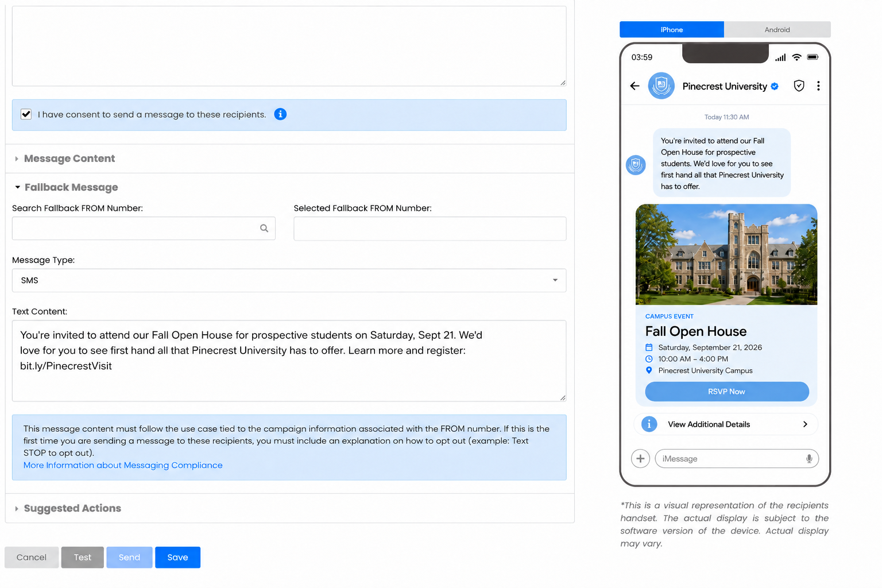The width and height of the screenshot is (882, 588).
Task: Click the 'Text Content:' label
Action: (40, 311)
